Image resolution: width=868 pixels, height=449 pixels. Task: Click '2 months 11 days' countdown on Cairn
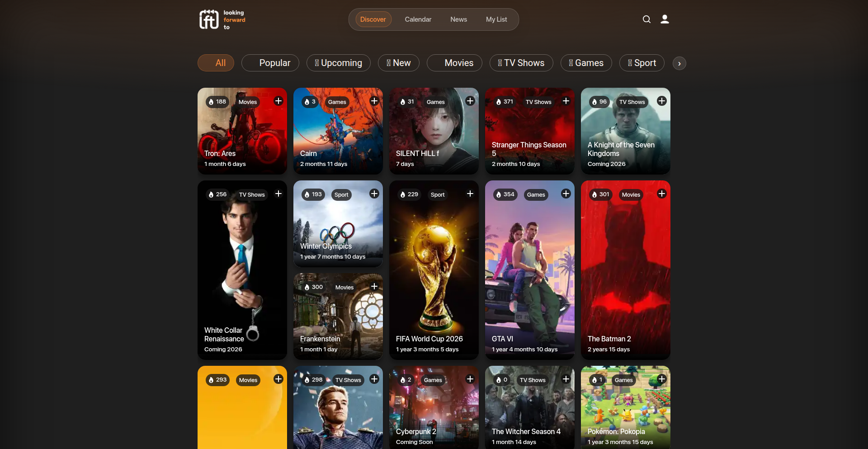click(x=324, y=164)
